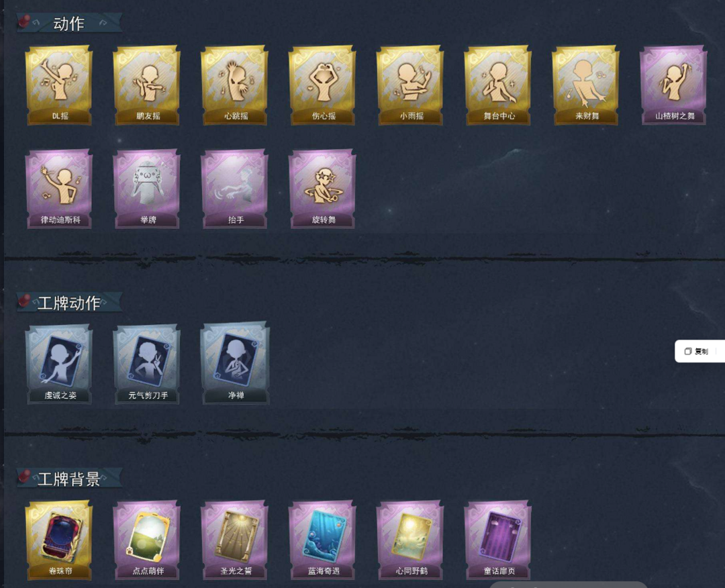Choose the 蓝海奇遇 badge background
Screen dimensions: 725x588
point(323,540)
